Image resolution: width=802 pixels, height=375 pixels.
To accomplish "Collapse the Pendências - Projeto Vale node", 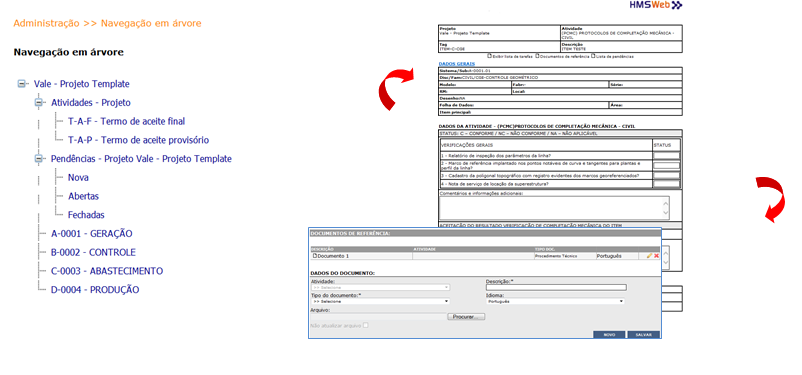I will (x=38, y=159).
